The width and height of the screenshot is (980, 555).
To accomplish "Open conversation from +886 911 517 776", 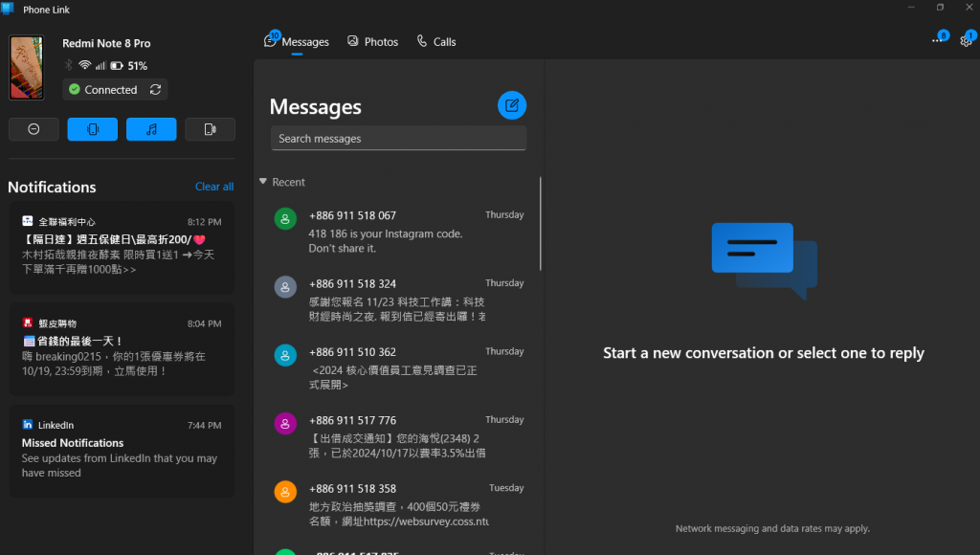I will pos(399,435).
